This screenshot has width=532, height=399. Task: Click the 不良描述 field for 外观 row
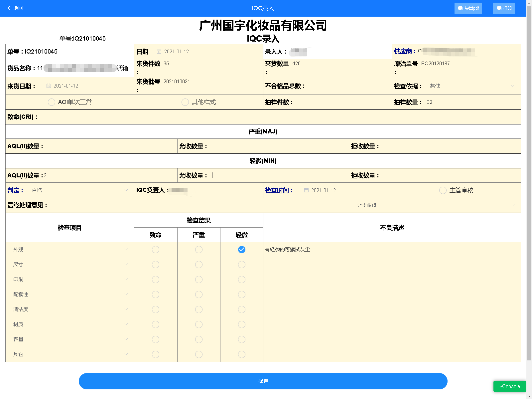click(392, 250)
